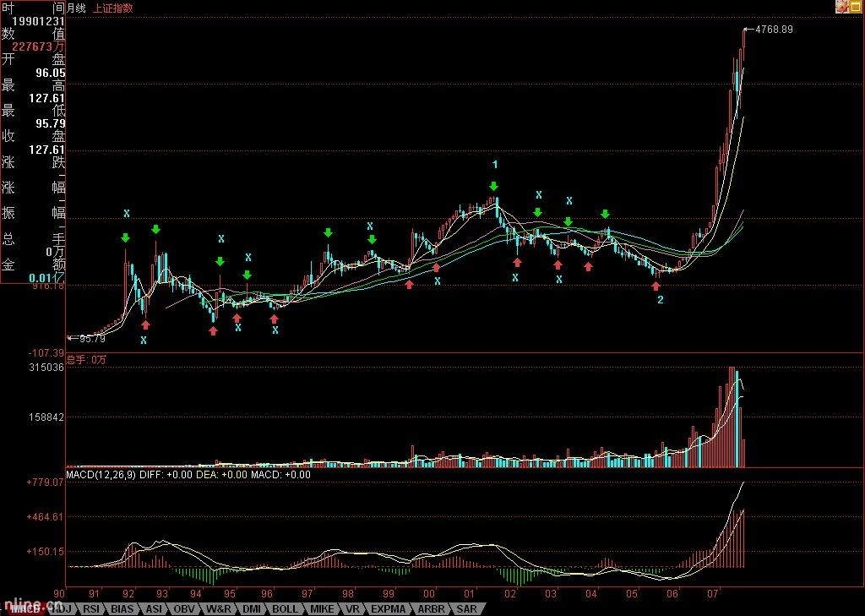This screenshot has height=616, width=865.
Task: Click the DIFF: +0.00 readout
Action: click(x=166, y=475)
